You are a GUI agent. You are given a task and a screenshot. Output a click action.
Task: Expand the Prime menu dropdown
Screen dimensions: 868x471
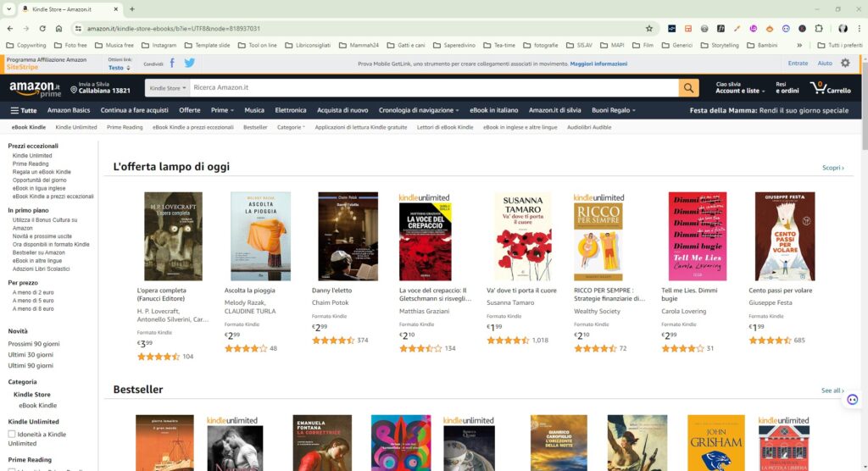222,110
